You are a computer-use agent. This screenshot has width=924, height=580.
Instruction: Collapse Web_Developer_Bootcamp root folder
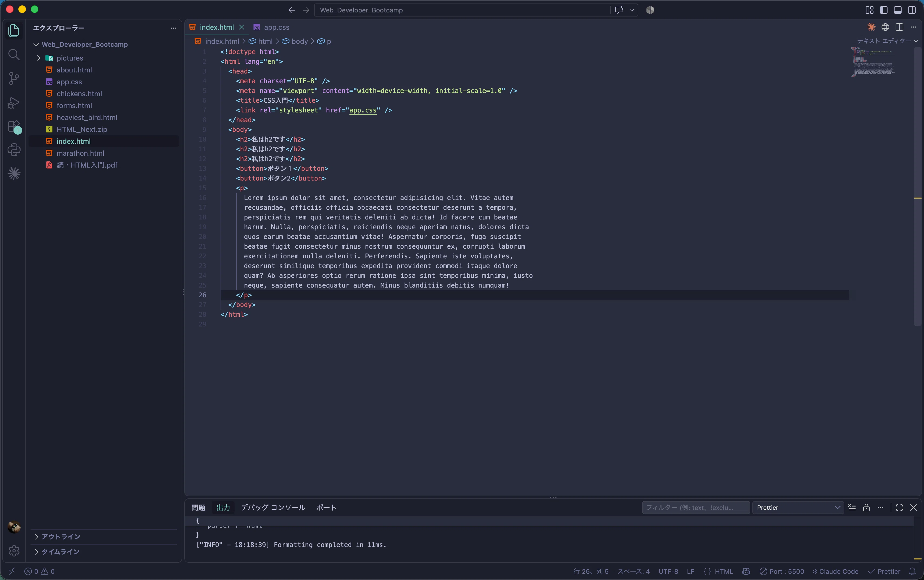pyautogui.click(x=36, y=45)
